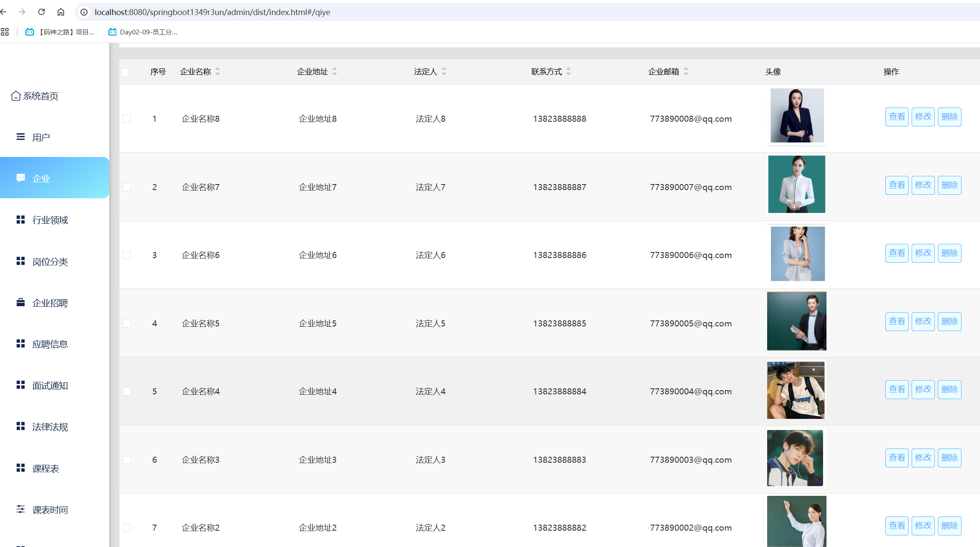Open the browser apps grid icon
This screenshot has height=547, width=980.
click(x=5, y=32)
